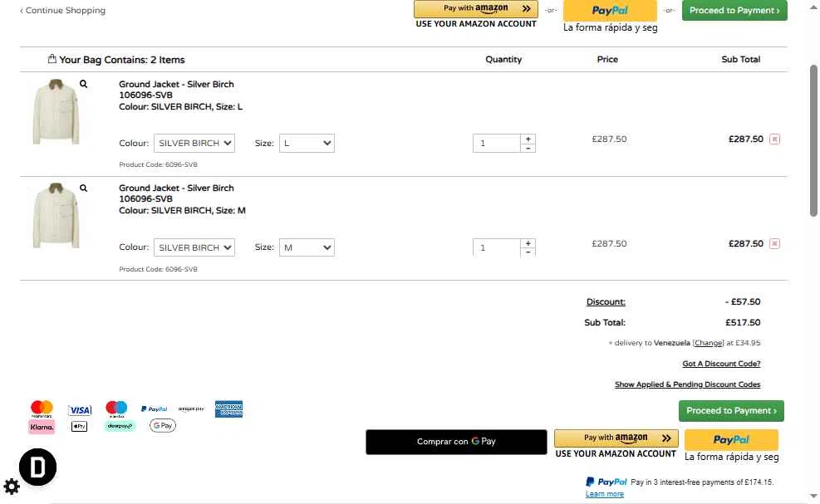Remove the size M jacket with the red X

tap(774, 244)
